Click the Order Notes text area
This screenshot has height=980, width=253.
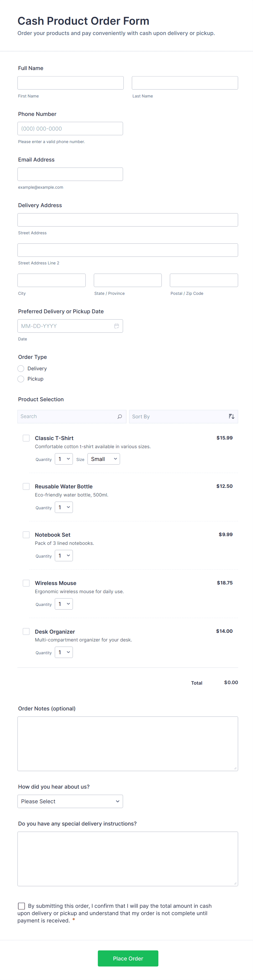coord(128,743)
